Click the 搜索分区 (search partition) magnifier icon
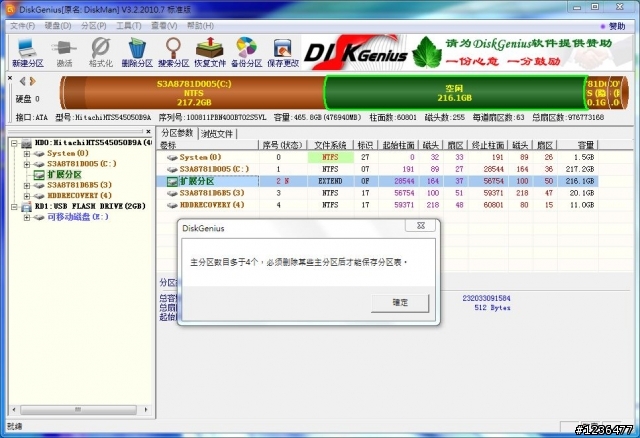640x438 pixels. coord(173,52)
